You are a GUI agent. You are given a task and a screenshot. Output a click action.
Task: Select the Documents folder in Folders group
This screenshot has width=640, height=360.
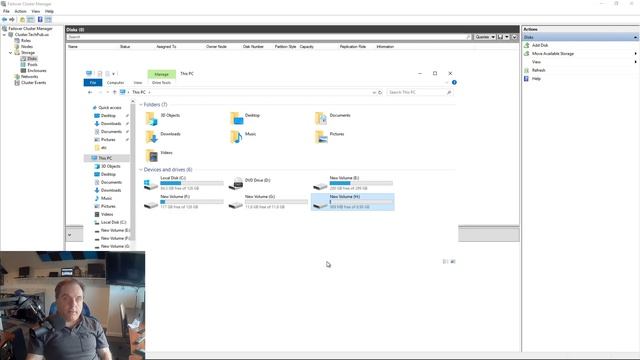click(333, 118)
